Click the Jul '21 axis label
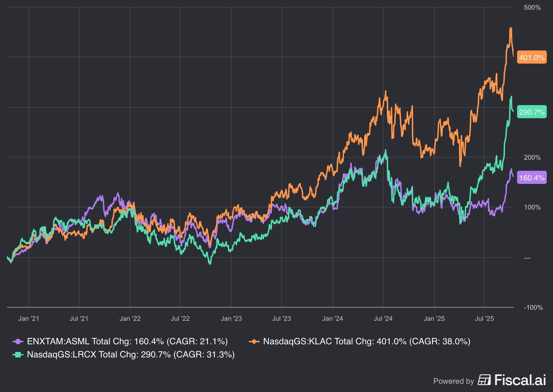This screenshot has width=553, height=392. pos(79,318)
